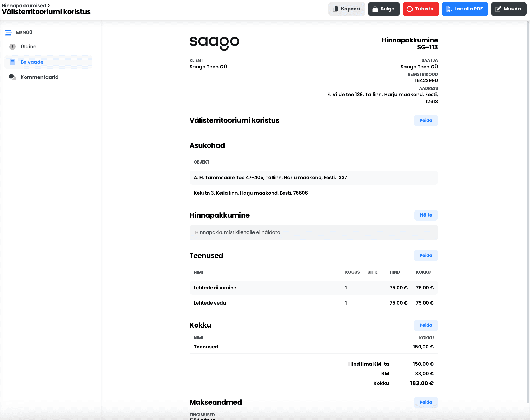Show the Hinnapakkumine section with Näita
Viewport: 530px width, 420px height.
coord(426,215)
